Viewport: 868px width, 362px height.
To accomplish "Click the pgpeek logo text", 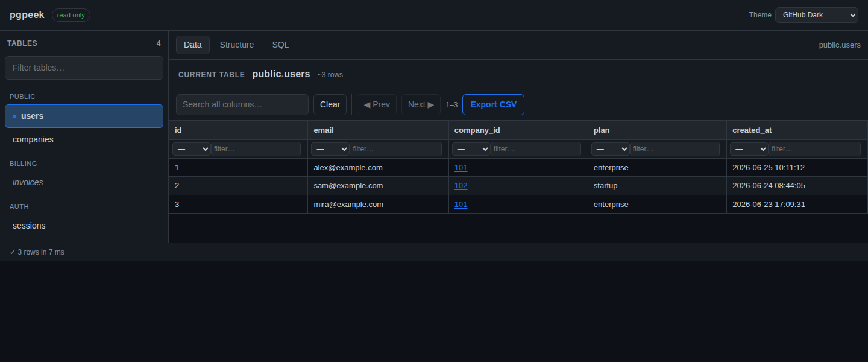I will (x=27, y=15).
